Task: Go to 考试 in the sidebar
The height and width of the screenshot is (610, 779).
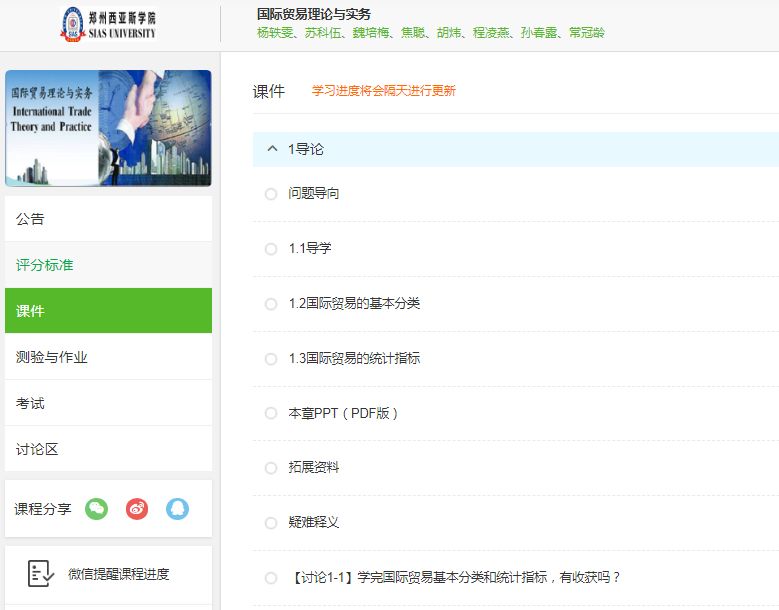Action: tap(108, 403)
